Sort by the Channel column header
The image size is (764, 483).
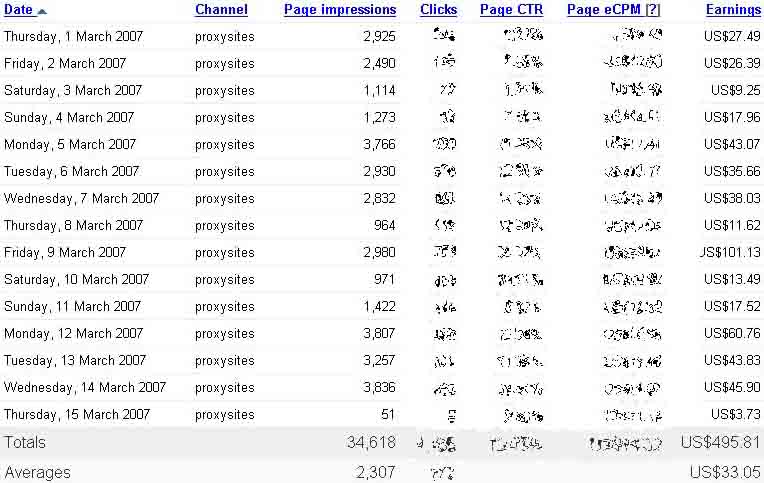pyautogui.click(x=221, y=10)
